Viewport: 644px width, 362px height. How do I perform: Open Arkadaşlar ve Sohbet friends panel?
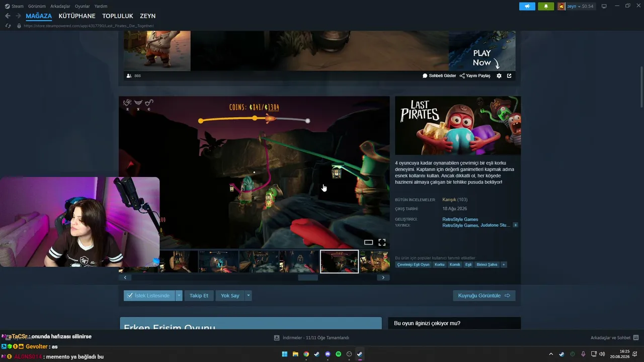pyautogui.click(x=614, y=338)
